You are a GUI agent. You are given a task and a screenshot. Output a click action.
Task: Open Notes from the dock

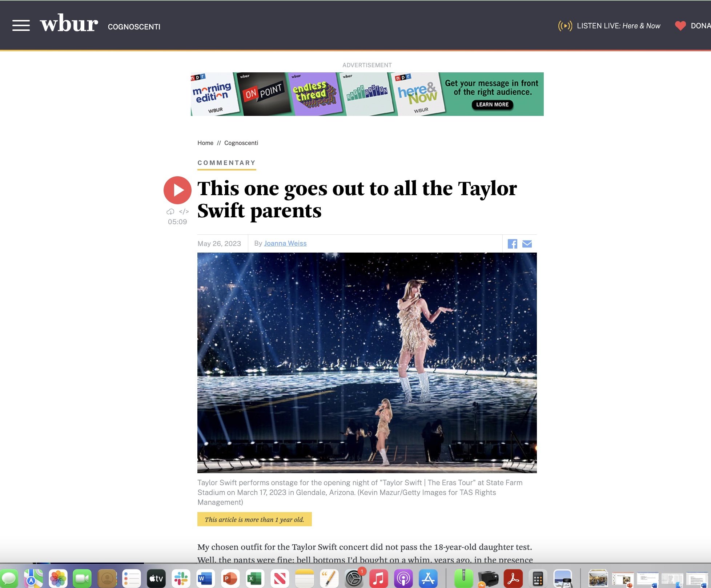304,578
